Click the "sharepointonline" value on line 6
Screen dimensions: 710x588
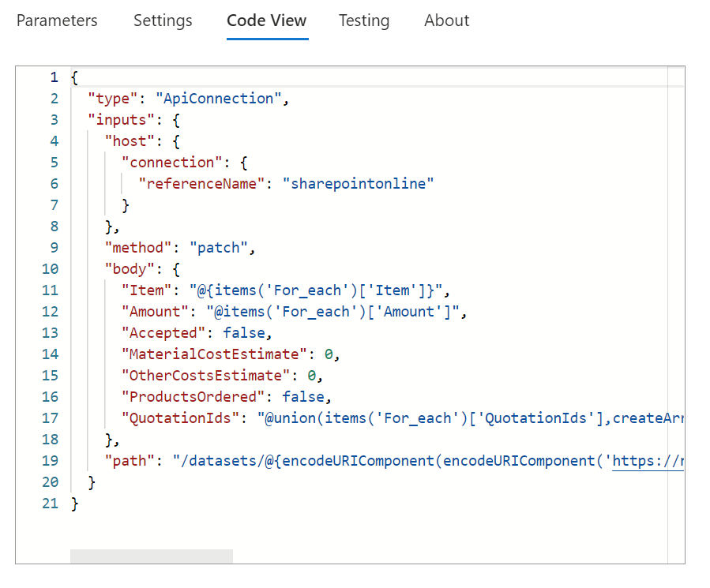click(x=359, y=184)
